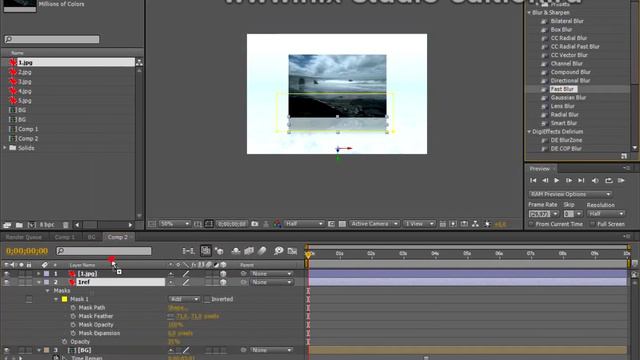Hide layer 1 [1.jpg] via eye icon
Viewport: 640px width, 360px height.
click(7, 273)
